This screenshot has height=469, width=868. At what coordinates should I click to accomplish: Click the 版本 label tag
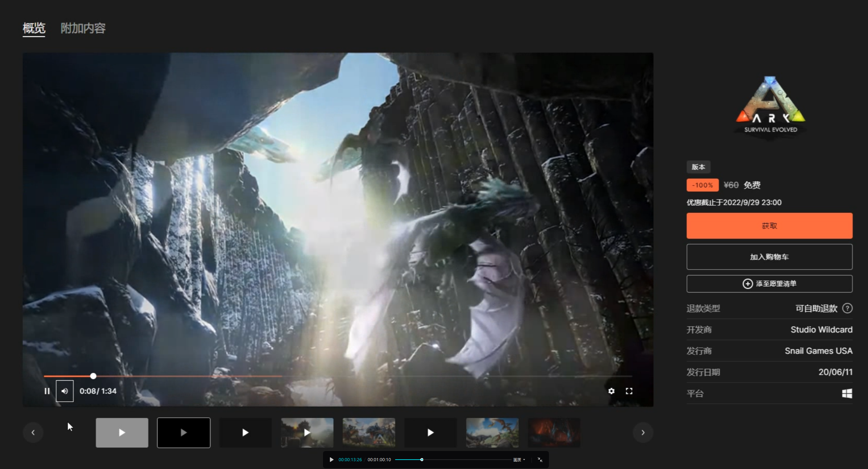[698, 167]
